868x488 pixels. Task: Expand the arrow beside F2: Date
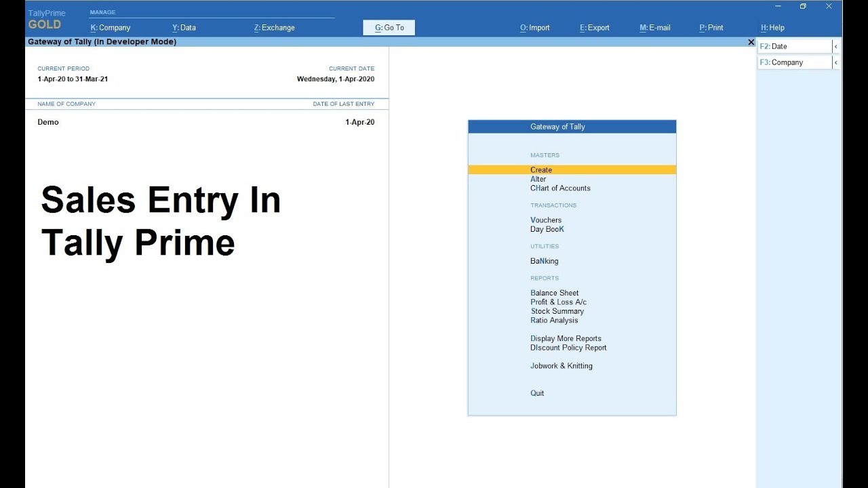pos(836,46)
